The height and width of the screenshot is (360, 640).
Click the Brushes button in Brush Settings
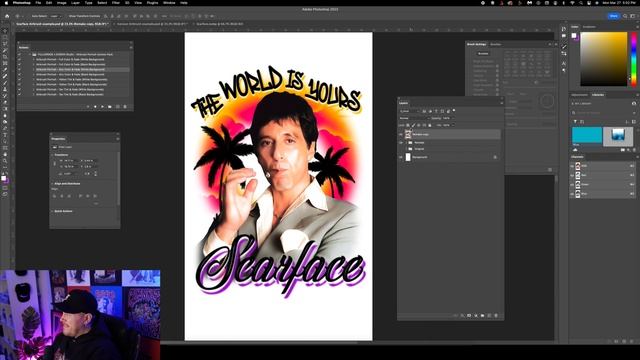pos(483,53)
